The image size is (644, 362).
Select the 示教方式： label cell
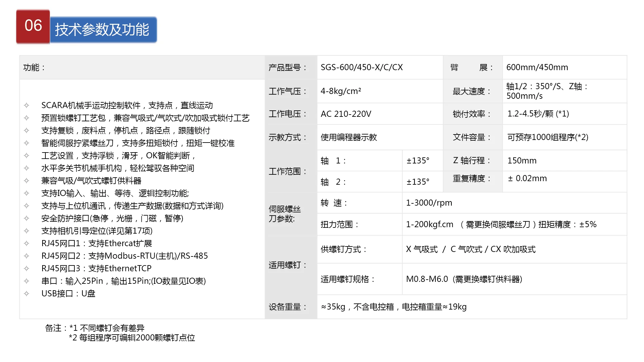click(x=291, y=137)
